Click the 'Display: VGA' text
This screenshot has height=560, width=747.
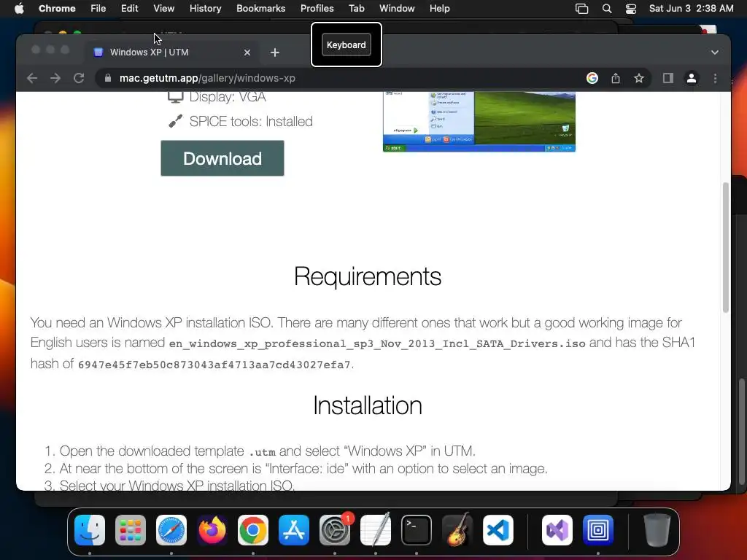[228, 97]
